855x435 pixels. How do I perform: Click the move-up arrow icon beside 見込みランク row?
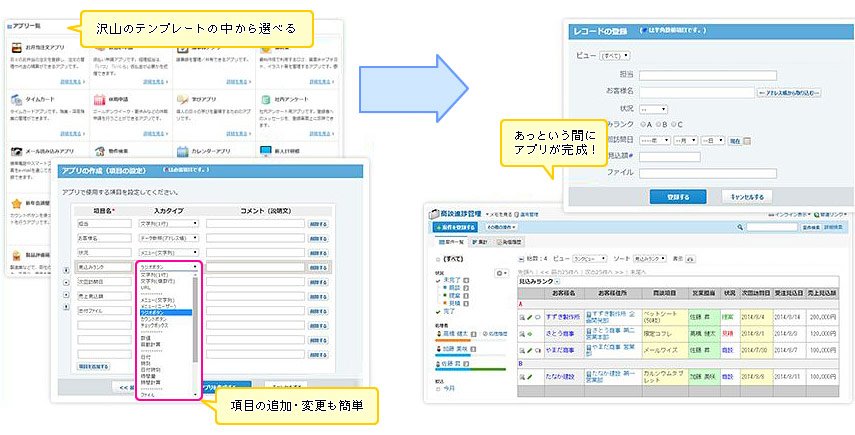(67, 270)
